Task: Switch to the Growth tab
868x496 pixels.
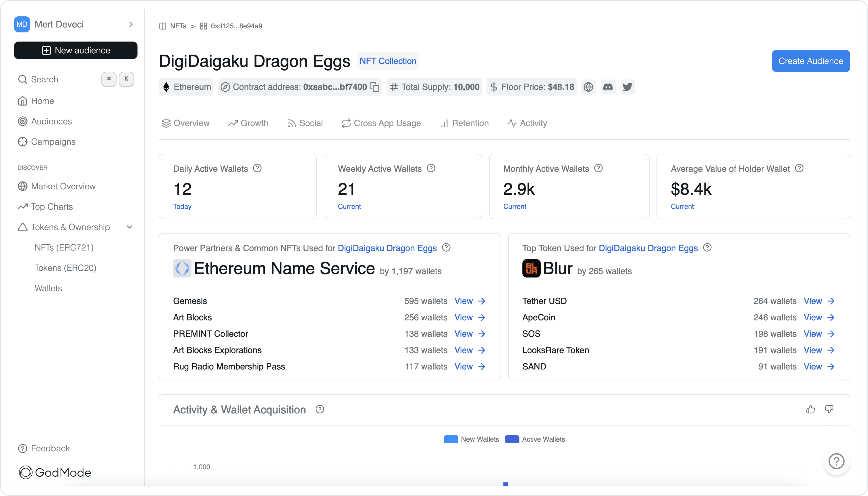Action: (248, 123)
